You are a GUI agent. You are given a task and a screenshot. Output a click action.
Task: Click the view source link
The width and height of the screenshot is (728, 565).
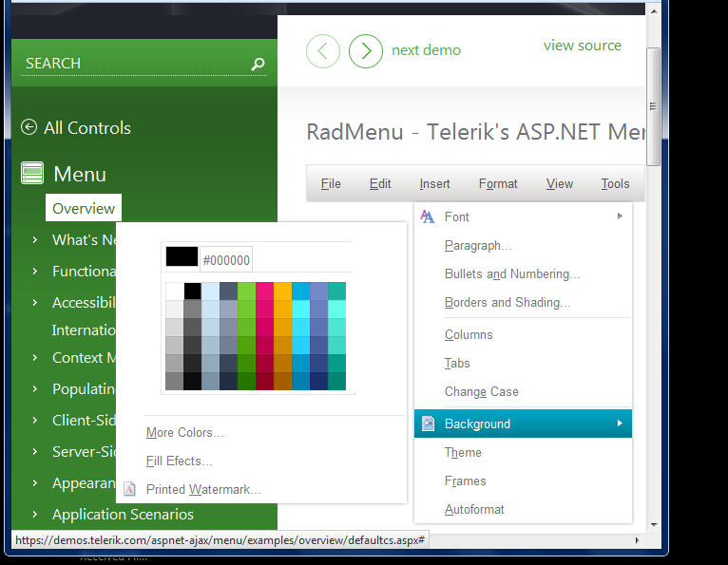coord(583,46)
